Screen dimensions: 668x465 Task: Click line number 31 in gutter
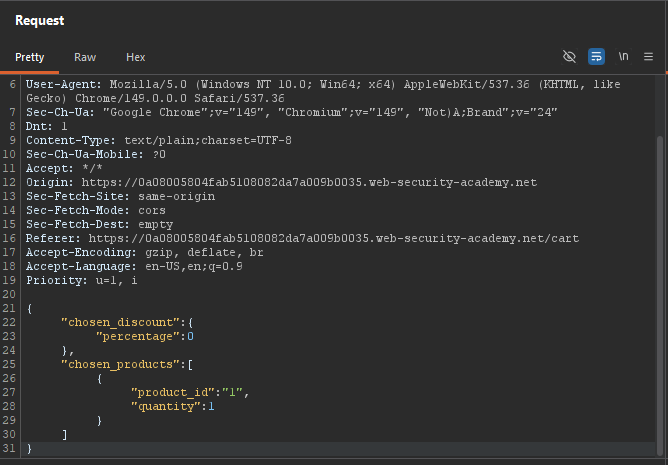[9, 448]
